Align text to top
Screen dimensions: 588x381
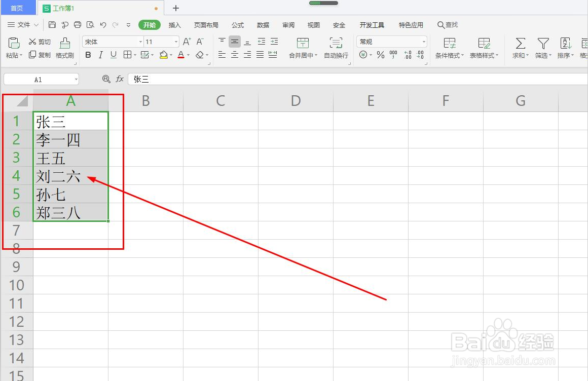(x=222, y=41)
